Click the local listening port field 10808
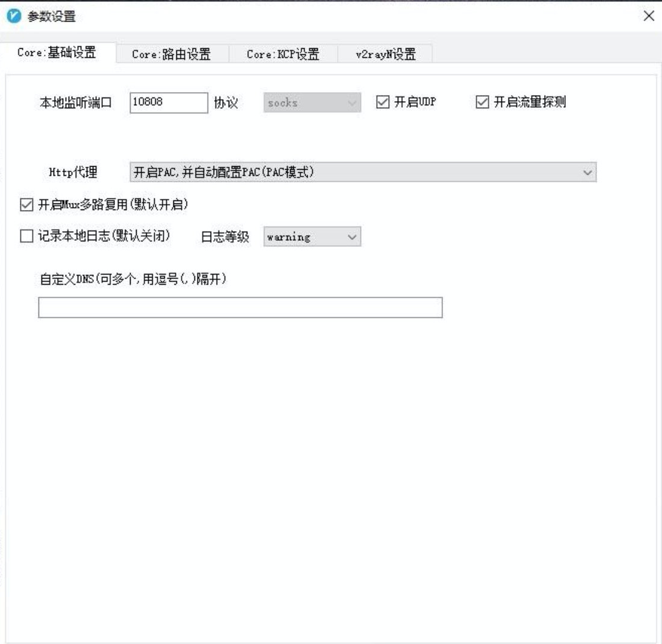 [x=169, y=102]
